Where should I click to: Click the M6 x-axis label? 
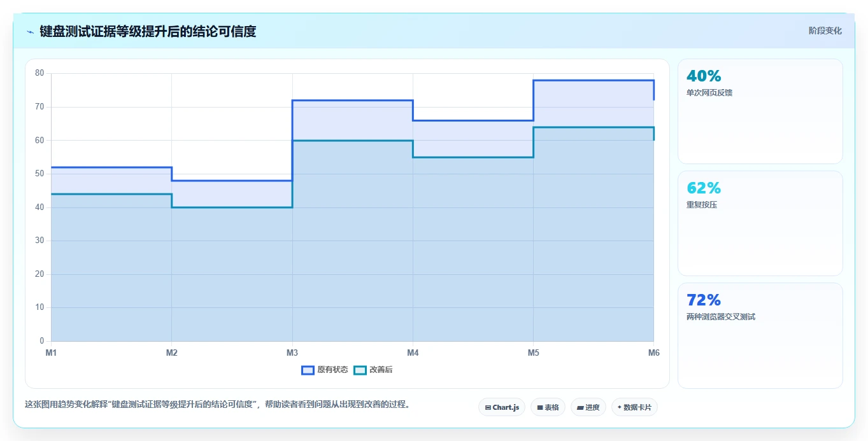coord(653,353)
